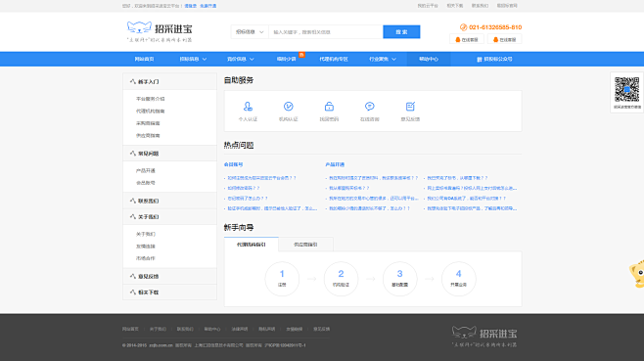The image size is (644, 361).
Task: Expand the 竞价信息 menu in the nav bar
Action: click(x=240, y=59)
